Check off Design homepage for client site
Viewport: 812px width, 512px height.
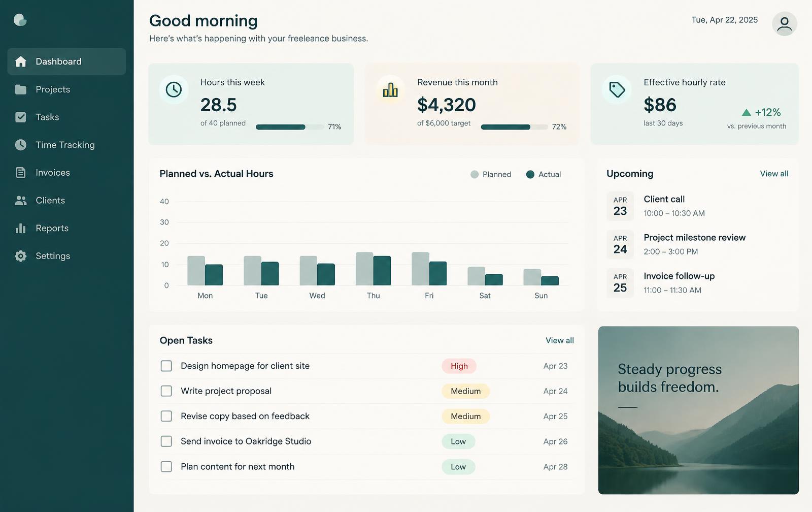166,366
